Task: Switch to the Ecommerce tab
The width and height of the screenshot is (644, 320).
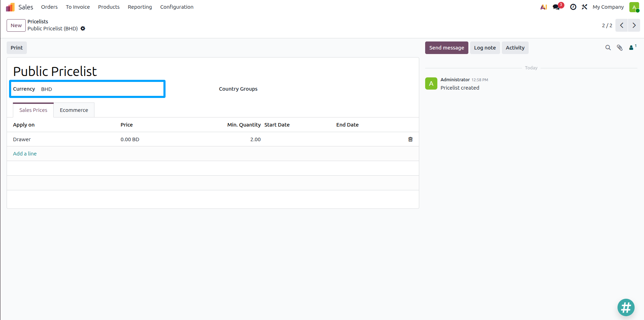Action: pyautogui.click(x=74, y=110)
